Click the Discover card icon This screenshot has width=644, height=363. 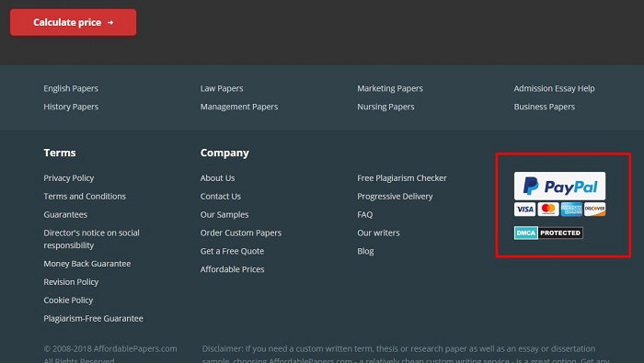pos(594,210)
